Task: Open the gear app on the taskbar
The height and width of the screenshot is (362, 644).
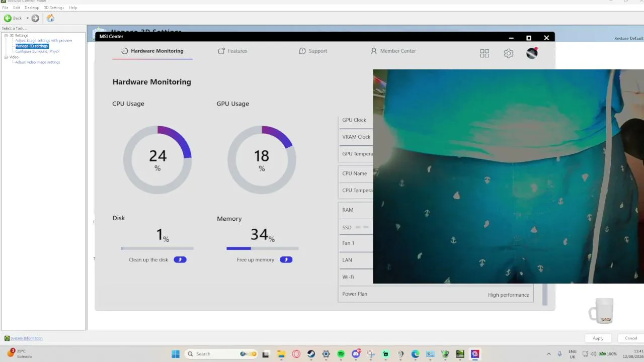Action: point(326,354)
